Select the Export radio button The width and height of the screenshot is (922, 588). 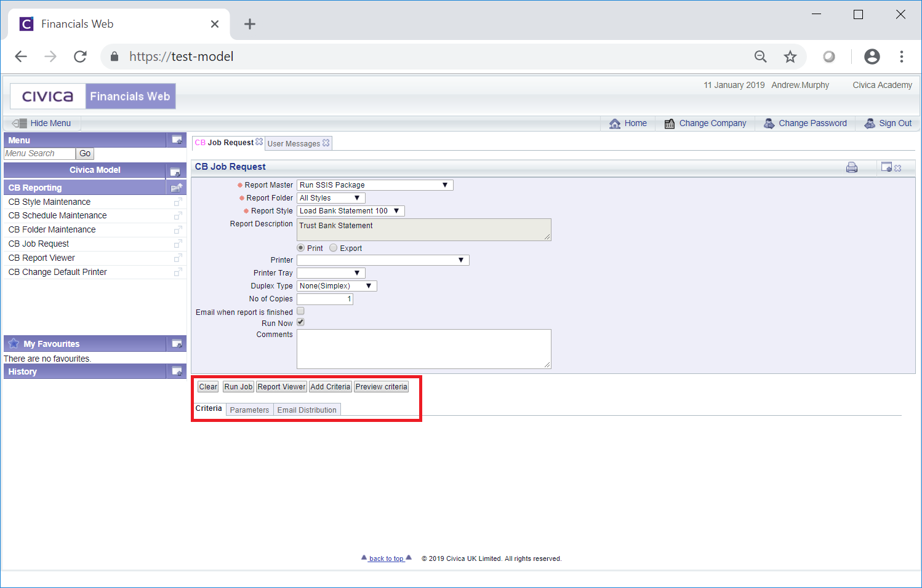[334, 248]
